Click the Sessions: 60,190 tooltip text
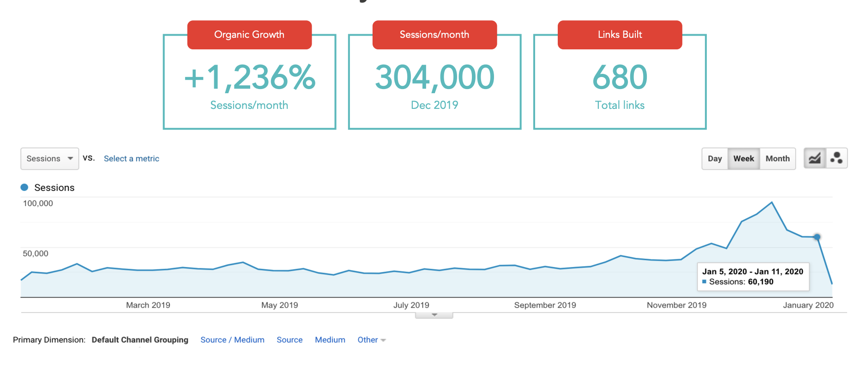The height and width of the screenshot is (382, 868). click(741, 282)
